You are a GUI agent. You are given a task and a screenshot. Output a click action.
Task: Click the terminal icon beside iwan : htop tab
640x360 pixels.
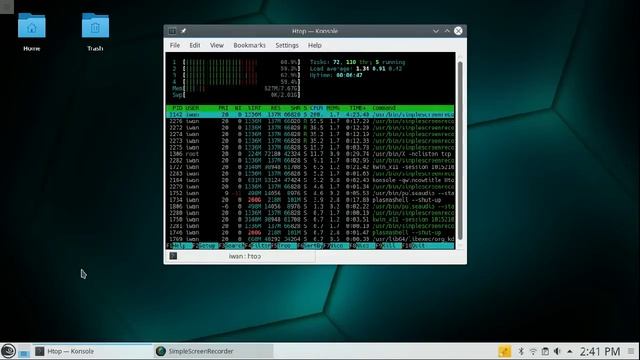coord(173,256)
